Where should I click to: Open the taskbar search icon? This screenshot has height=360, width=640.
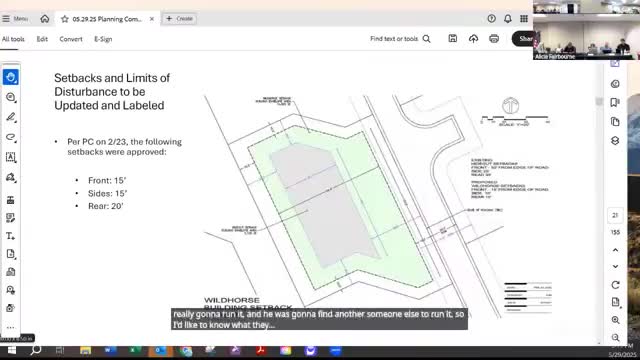click(x=36, y=350)
